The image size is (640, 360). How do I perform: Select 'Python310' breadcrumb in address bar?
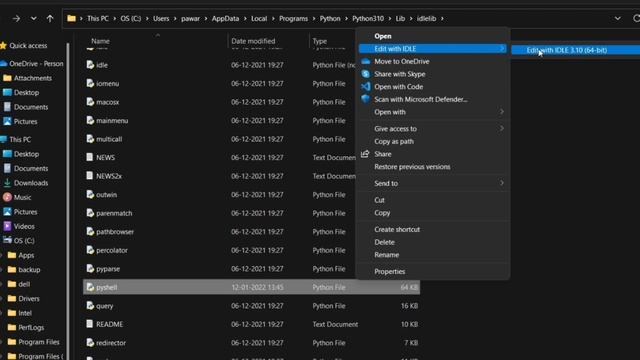coord(368,18)
